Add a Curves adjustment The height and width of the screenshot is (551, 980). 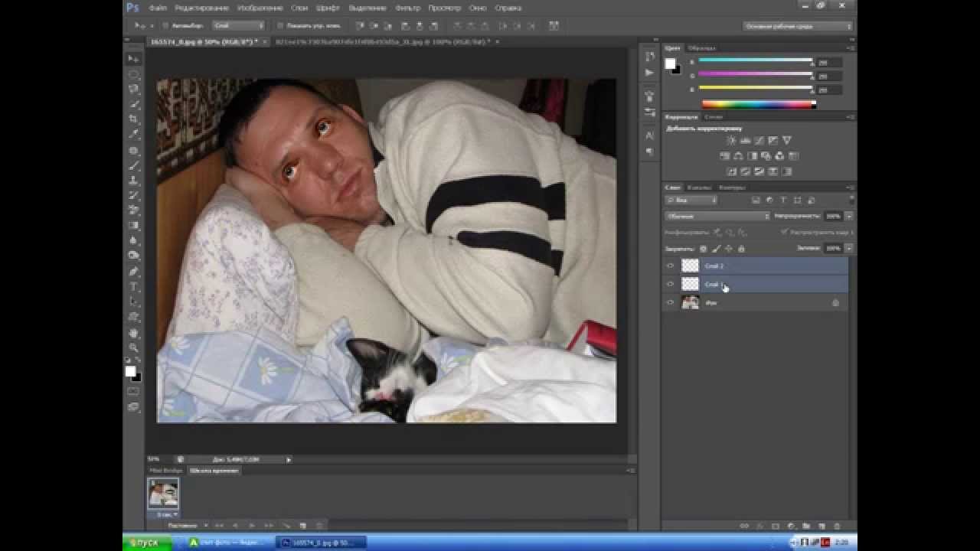tap(759, 141)
